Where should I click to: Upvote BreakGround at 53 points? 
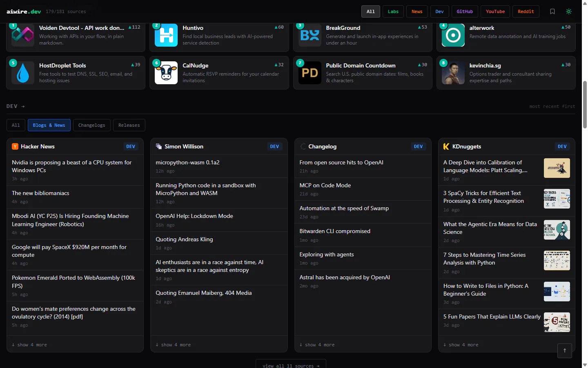coord(423,27)
